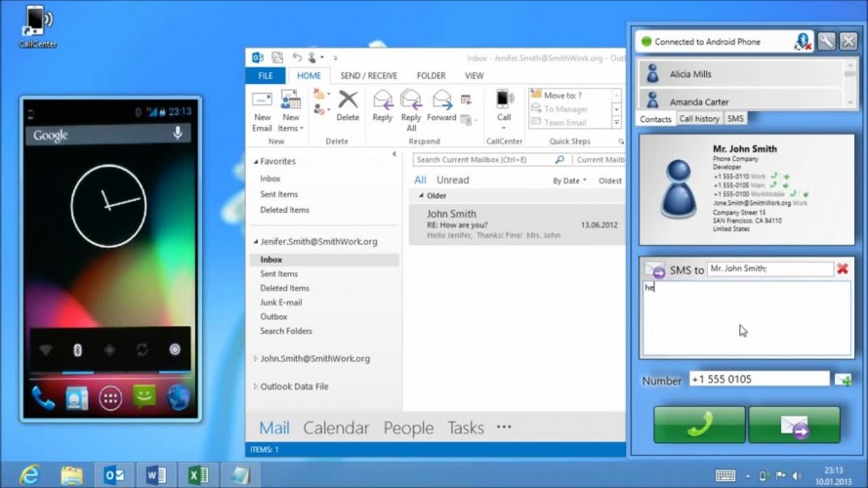The width and height of the screenshot is (868, 488).
Task: Switch to the Call history tab
Action: pyautogui.click(x=699, y=118)
